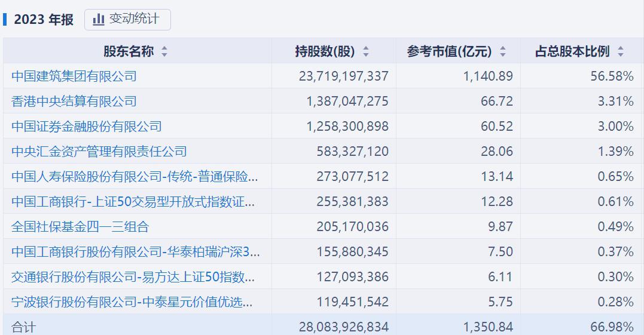Open 宁波银行股份有限公司-中泰星元 link
644x335 pixels.
click(x=132, y=302)
